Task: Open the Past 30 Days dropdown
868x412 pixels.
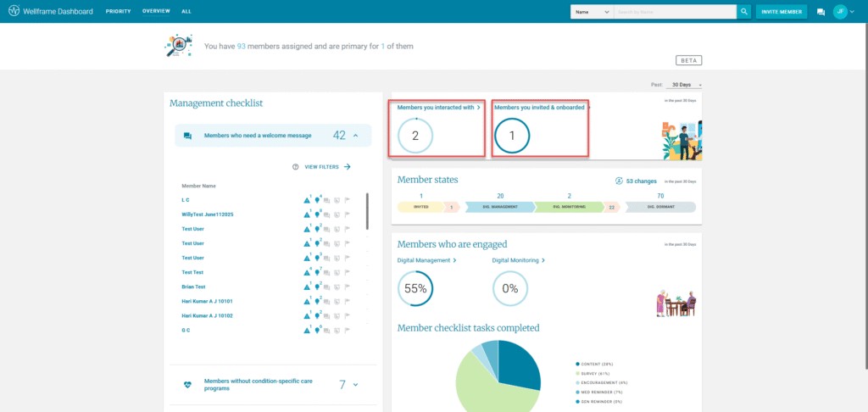Action: coord(686,85)
